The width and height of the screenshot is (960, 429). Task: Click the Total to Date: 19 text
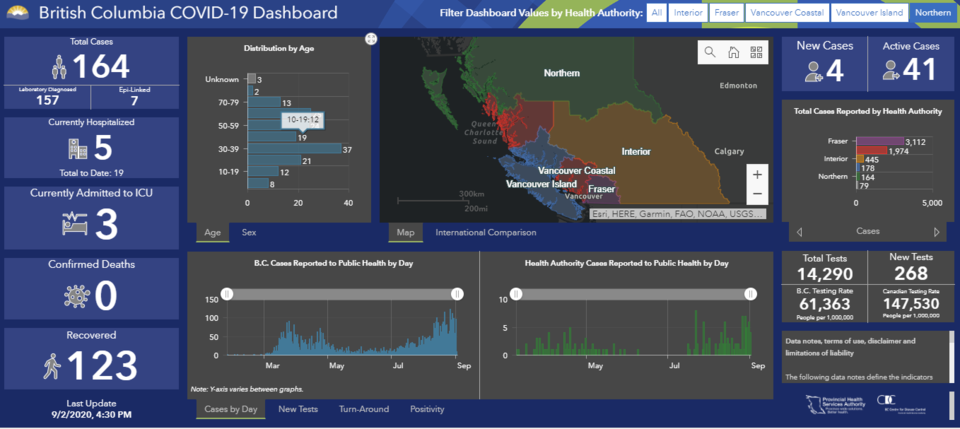pos(92,173)
